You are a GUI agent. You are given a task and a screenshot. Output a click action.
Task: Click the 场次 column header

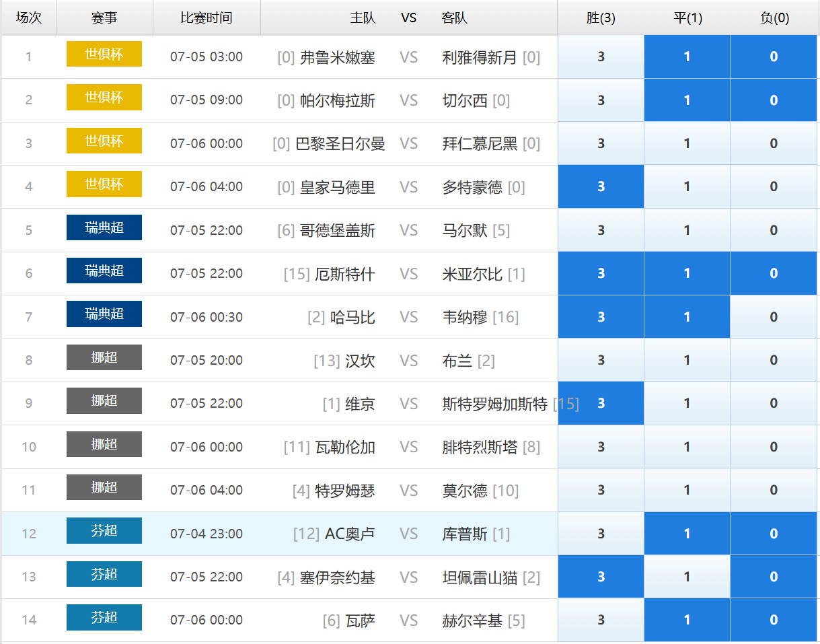pyautogui.click(x=28, y=17)
